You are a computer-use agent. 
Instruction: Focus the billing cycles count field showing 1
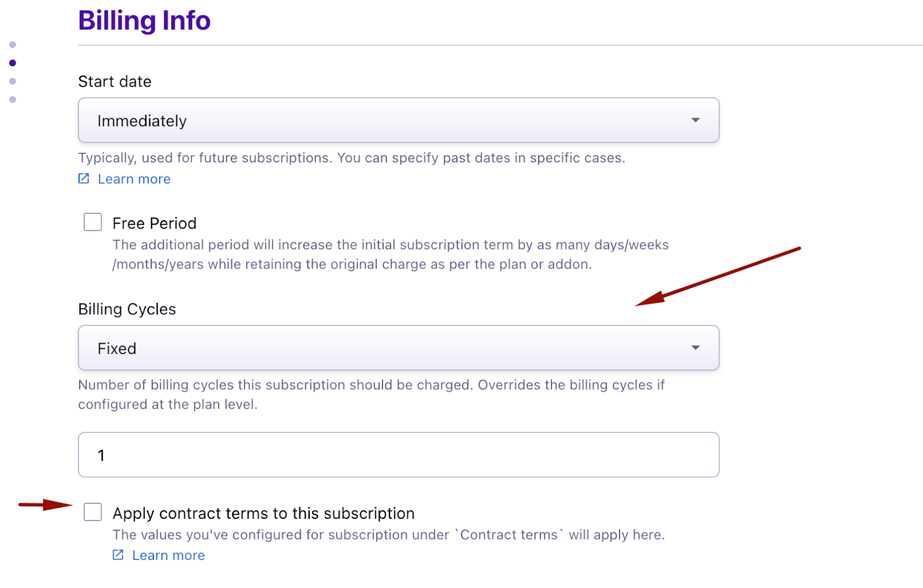tap(398, 455)
